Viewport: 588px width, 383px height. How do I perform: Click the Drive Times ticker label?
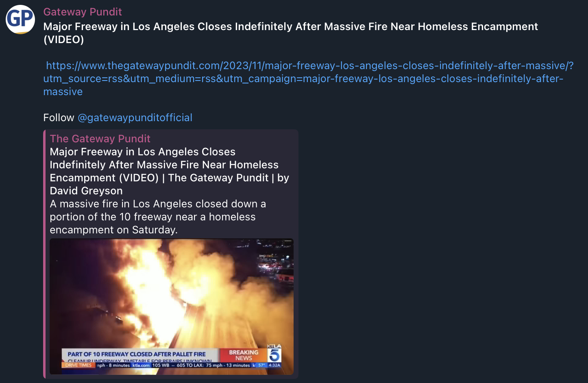78,365
